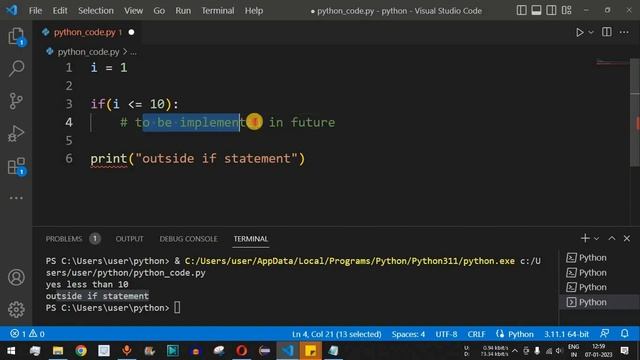Create a new terminal with plus
The image size is (640, 360).
point(585,238)
